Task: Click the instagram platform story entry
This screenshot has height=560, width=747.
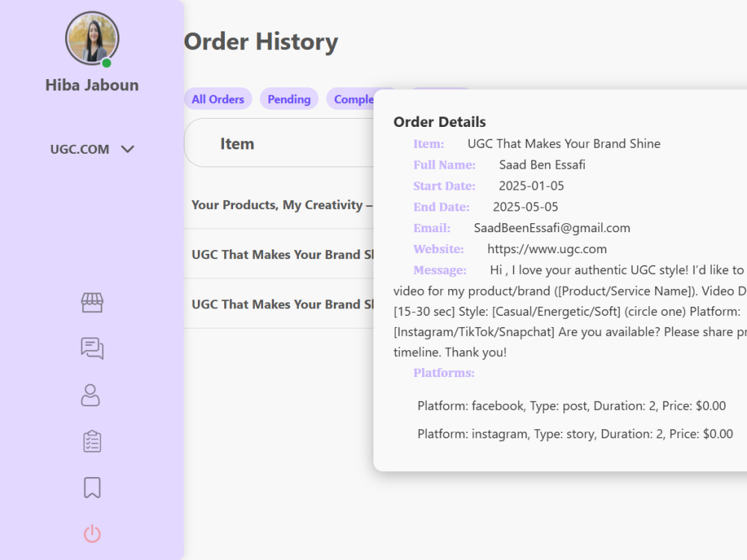Action: click(x=575, y=434)
